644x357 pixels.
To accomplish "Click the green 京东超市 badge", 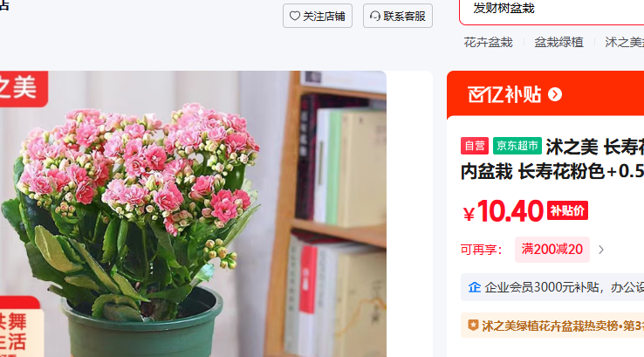I will click(517, 146).
